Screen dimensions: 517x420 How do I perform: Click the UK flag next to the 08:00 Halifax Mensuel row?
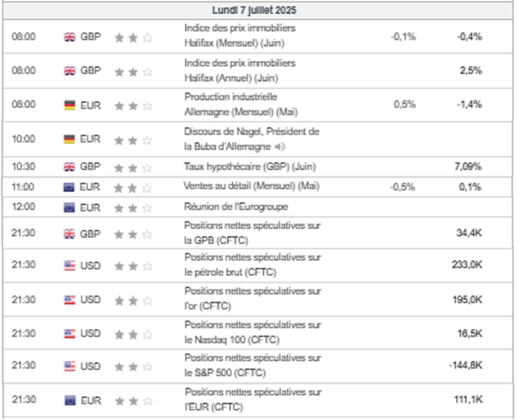point(69,37)
